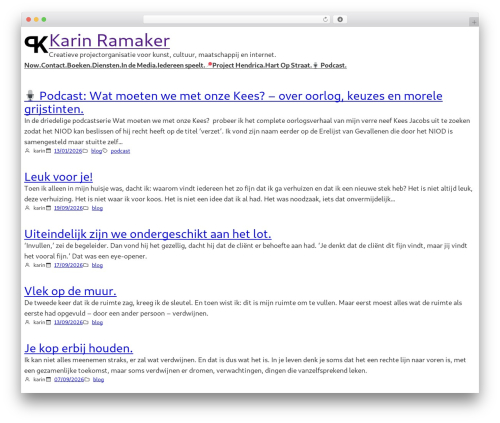Click excerpt starting 'De tweede keer dat ik'

pos(243,308)
